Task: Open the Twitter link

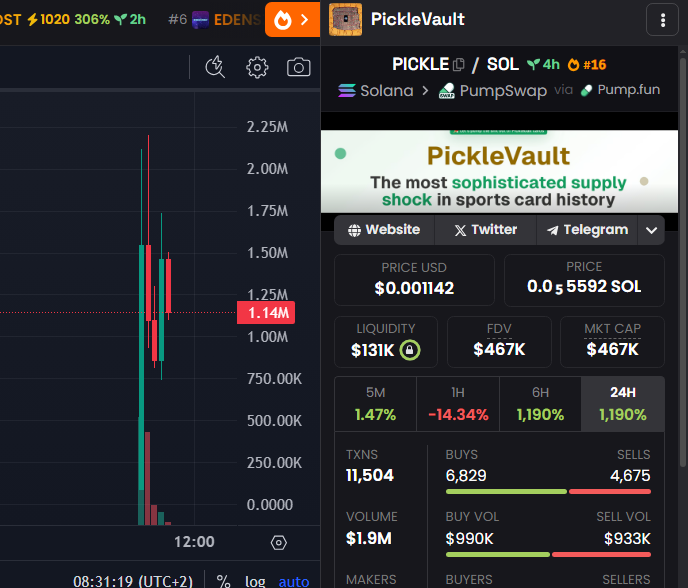Action: [485, 229]
